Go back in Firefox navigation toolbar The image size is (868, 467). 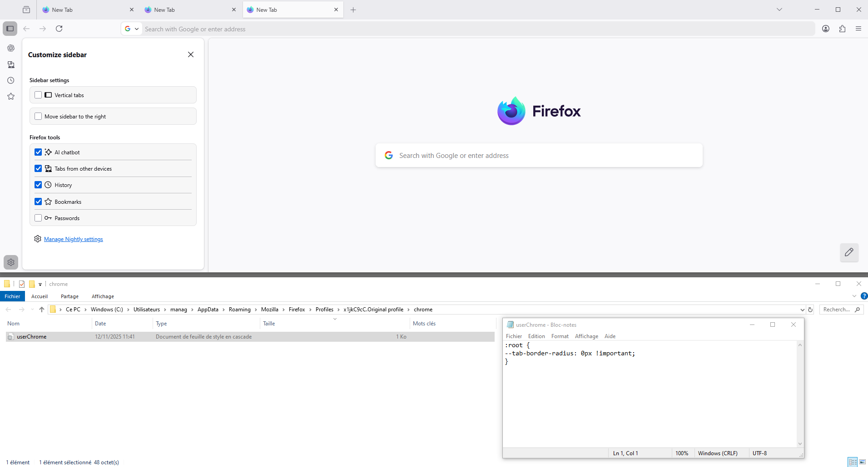(x=26, y=29)
